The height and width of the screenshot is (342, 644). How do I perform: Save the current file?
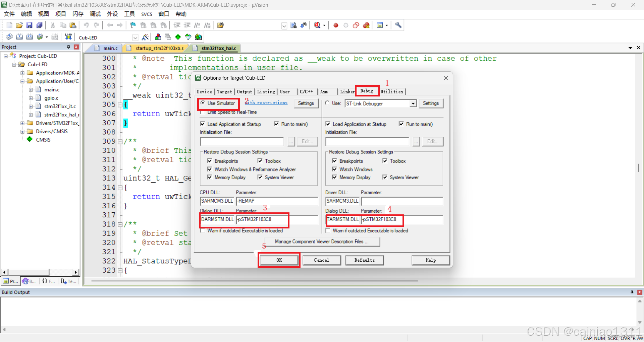click(x=30, y=25)
